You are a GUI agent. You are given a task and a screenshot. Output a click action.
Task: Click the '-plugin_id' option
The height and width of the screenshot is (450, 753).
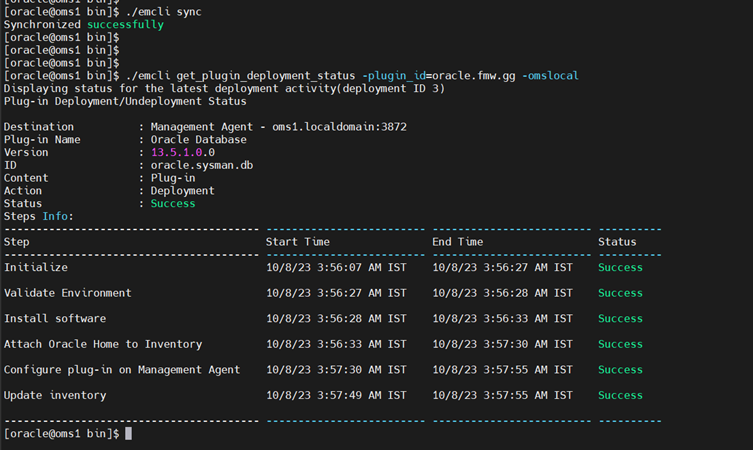coord(394,75)
